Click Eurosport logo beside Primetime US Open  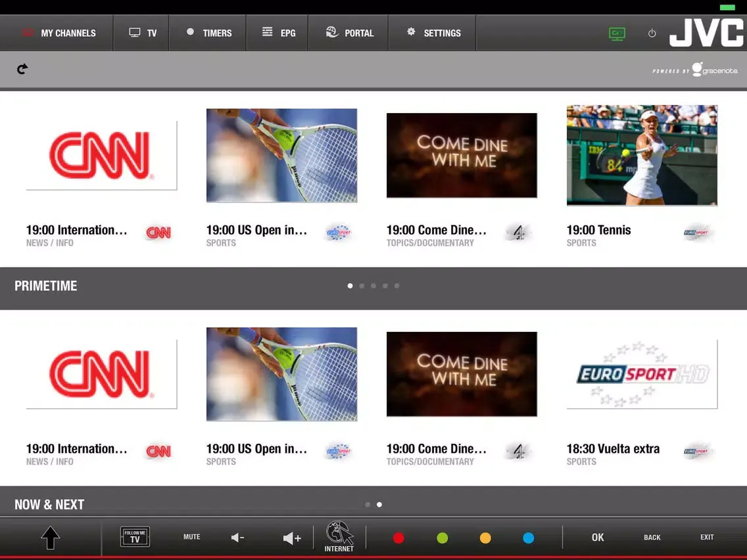(x=339, y=233)
